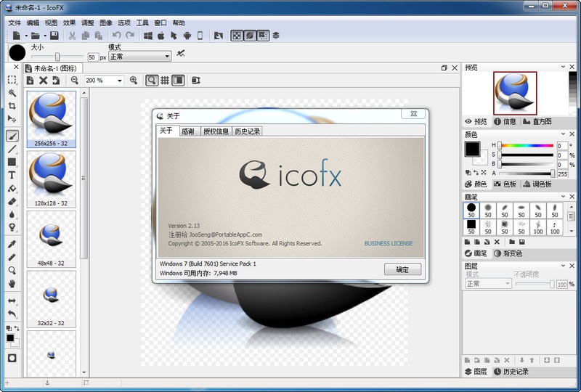Toggle the checkerboard transparency button

tap(237, 36)
